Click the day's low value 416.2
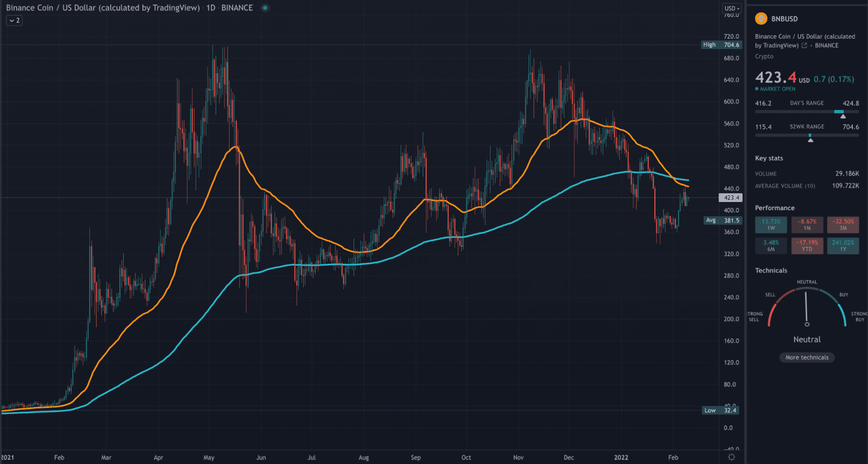 (763, 103)
